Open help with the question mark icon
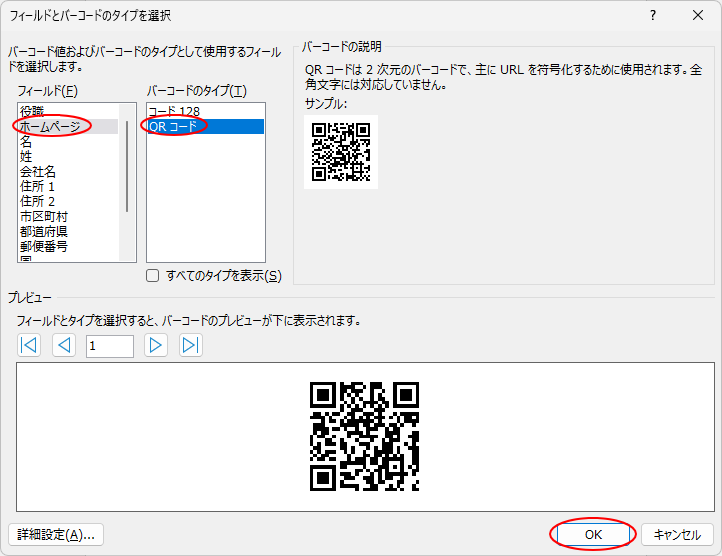This screenshot has width=722, height=556. click(653, 15)
